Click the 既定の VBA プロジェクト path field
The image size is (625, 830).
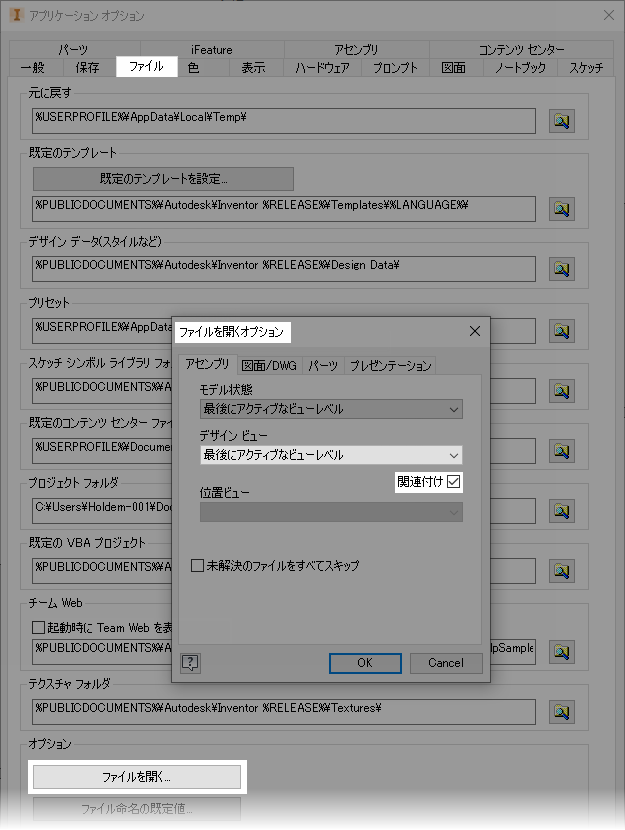click(102, 571)
